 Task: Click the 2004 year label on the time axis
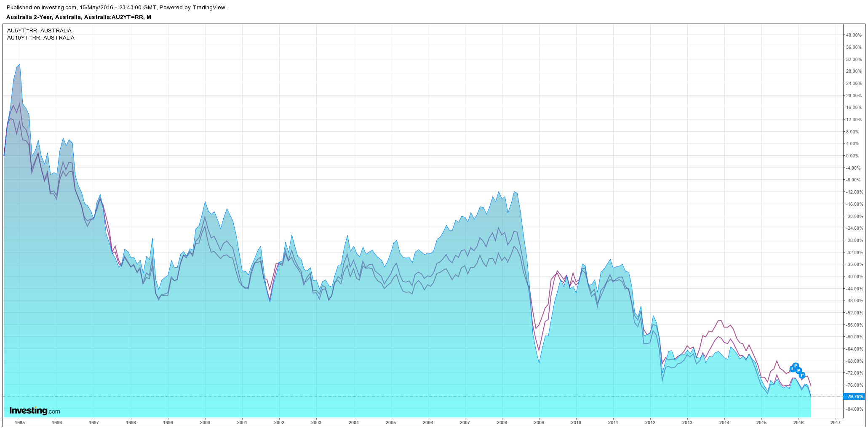pyautogui.click(x=354, y=423)
